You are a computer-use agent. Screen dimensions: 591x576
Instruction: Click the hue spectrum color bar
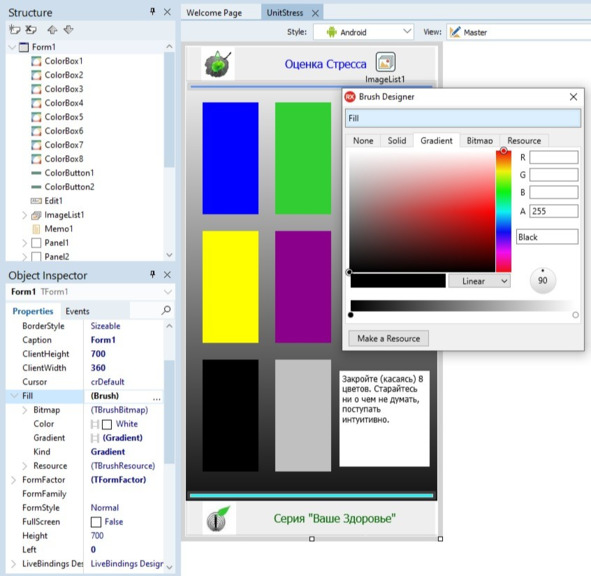pos(503,211)
